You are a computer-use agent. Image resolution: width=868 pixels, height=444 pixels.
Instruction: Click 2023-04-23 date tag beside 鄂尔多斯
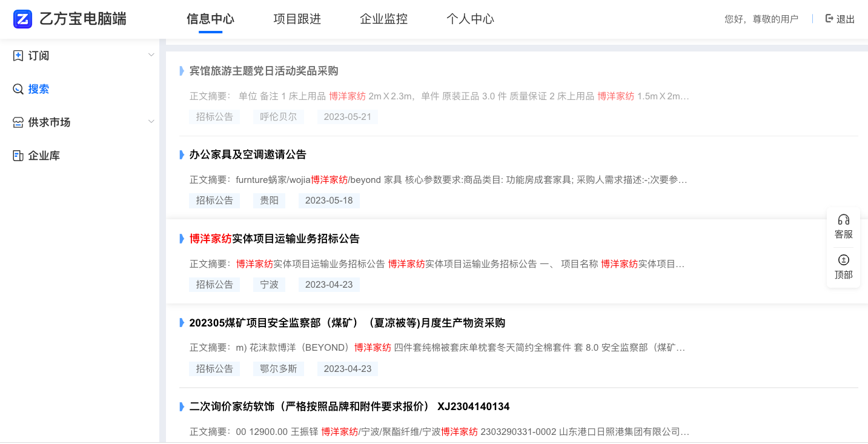click(348, 369)
